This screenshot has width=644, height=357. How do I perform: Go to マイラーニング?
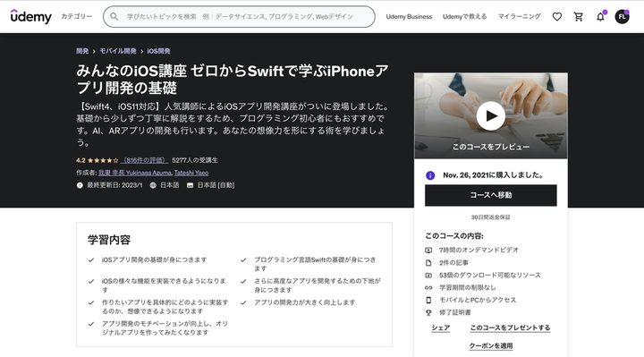519,16
